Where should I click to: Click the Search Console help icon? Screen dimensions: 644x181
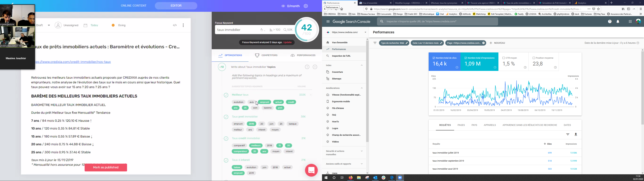(610, 22)
